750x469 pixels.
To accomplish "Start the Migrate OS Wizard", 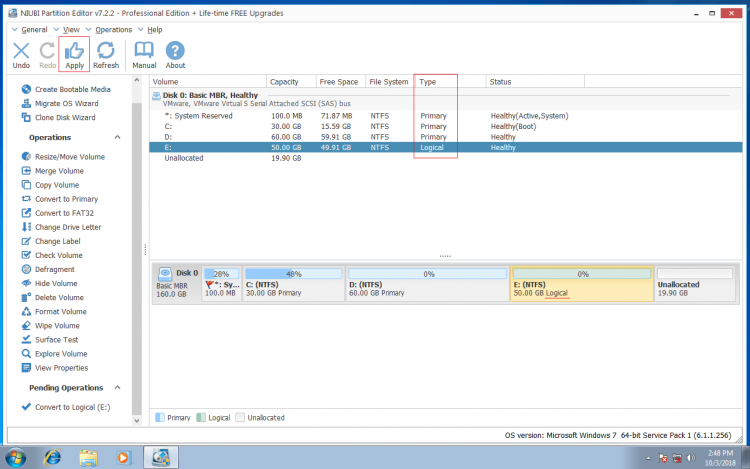I will click(60, 103).
